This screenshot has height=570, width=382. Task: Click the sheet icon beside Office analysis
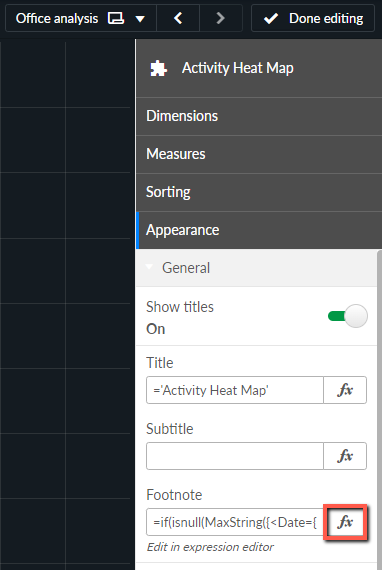[x=116, y=18]
